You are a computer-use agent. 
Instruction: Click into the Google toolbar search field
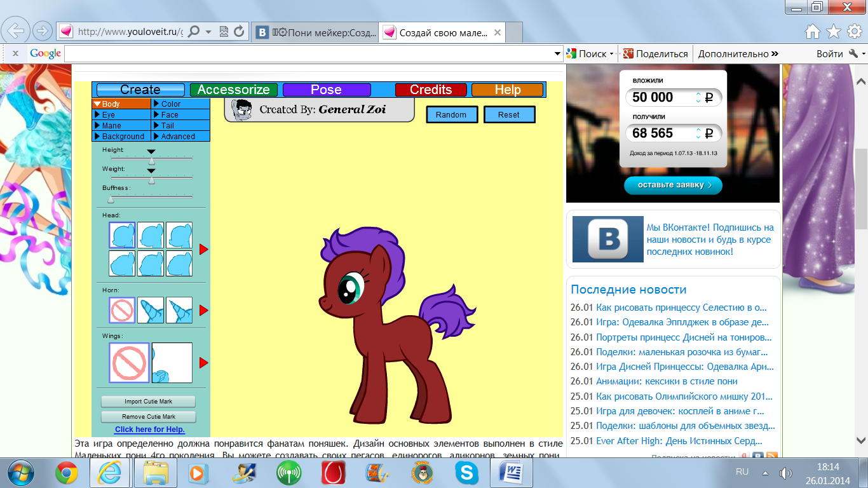pos(309,54)
